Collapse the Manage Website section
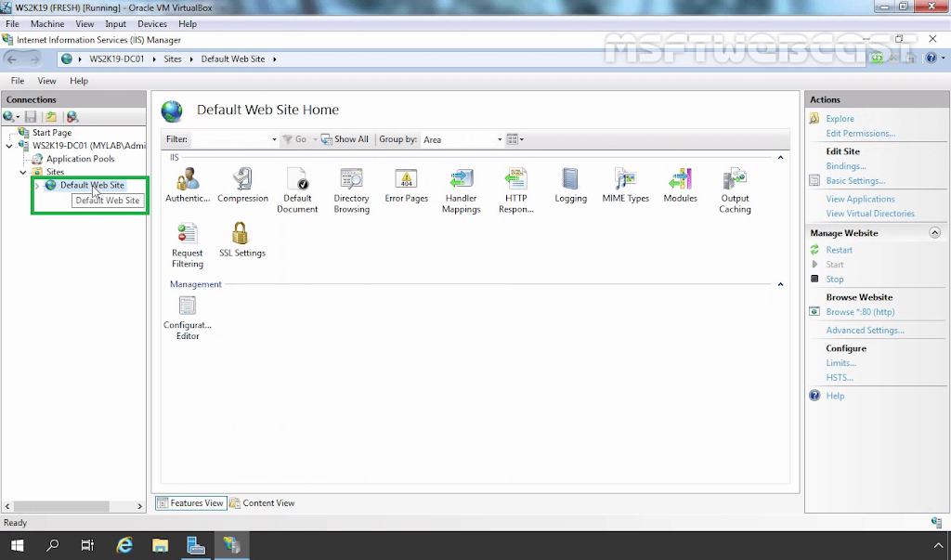This screenshot has width=951, height=560. (x=934, y=233)
